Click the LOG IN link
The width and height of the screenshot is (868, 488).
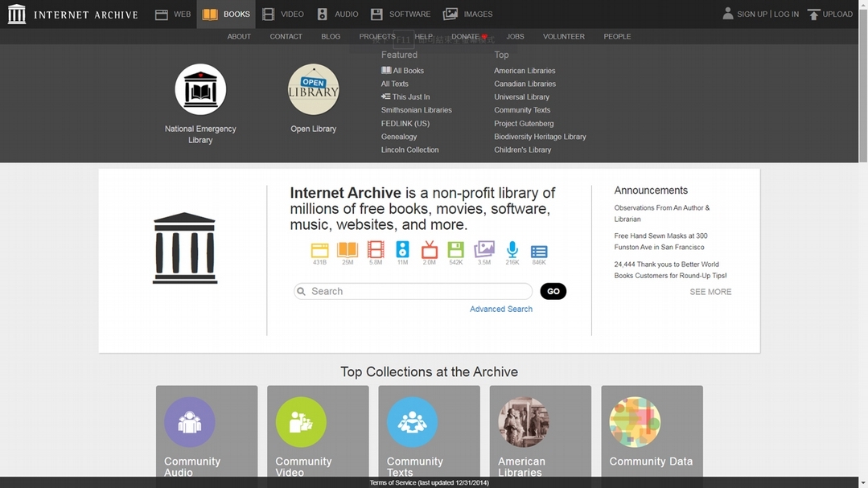click(786, 14)
